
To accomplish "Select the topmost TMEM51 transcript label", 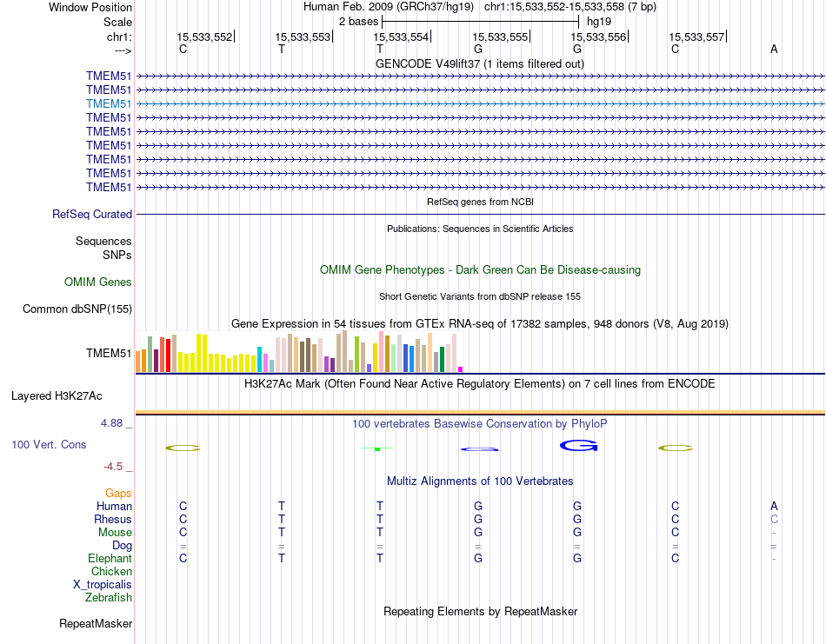I will click(x=109, y=76).
